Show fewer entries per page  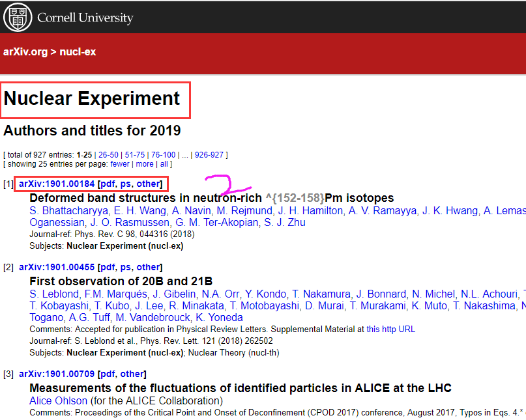(x=120, y=163)
